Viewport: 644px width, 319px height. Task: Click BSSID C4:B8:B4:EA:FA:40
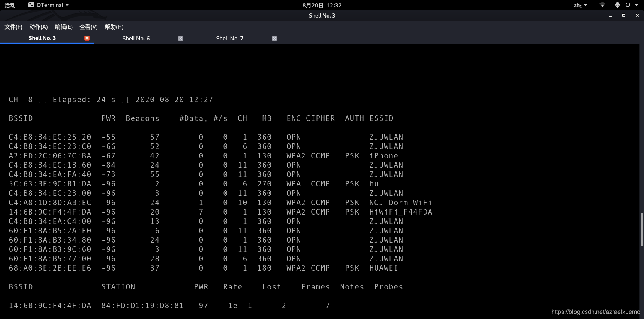50,174
